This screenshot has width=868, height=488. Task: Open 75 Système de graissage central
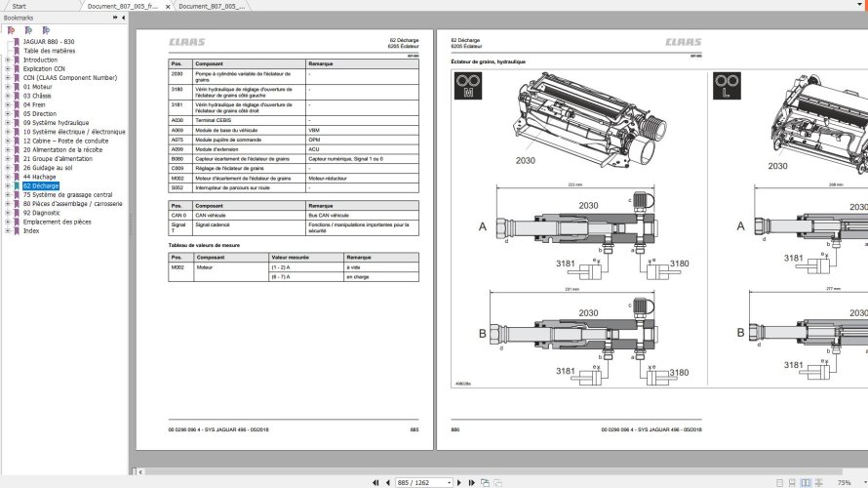click(67, 195)
